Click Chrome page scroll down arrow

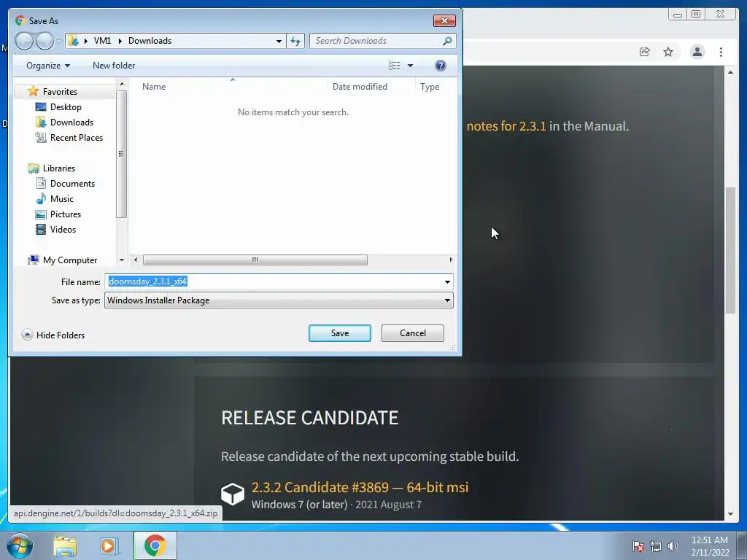coord(730,514)
